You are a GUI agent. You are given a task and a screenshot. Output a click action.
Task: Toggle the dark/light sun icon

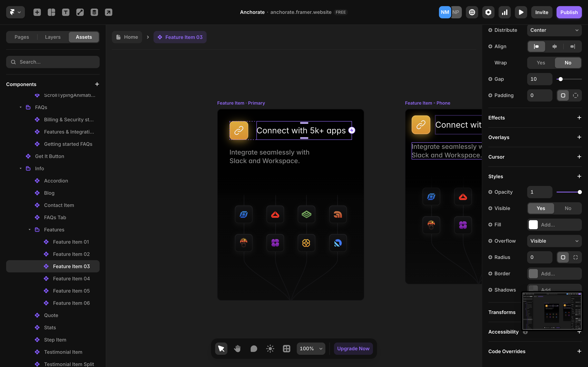(270, 349)
